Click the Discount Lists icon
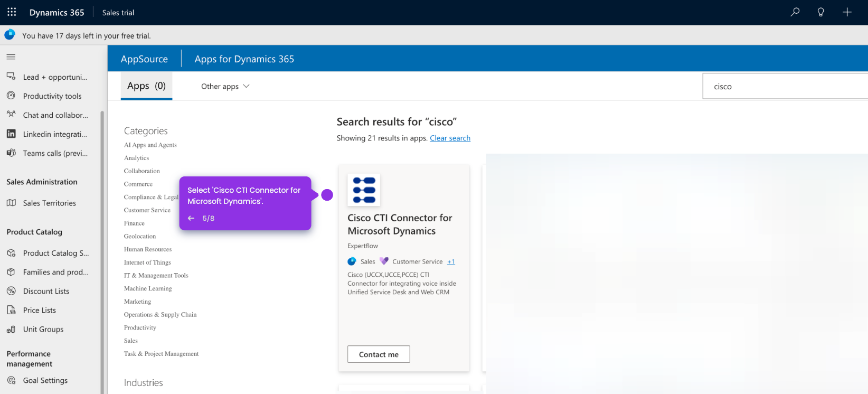 click(x=11, y=291)
